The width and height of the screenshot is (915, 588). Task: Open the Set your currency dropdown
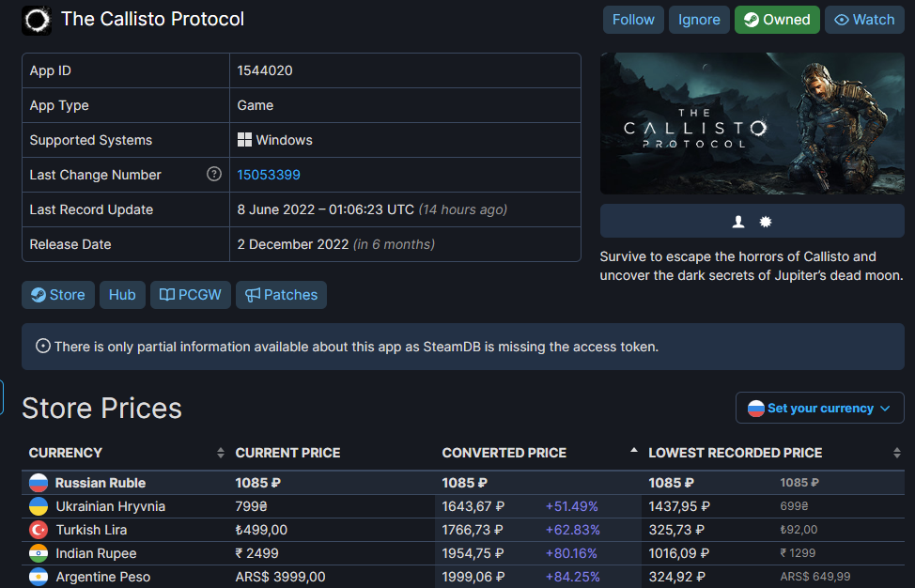click(820, 408)
